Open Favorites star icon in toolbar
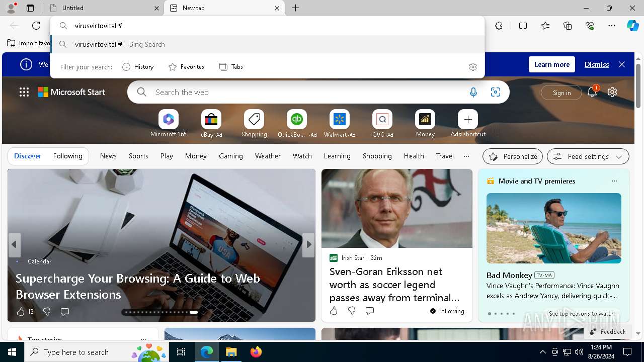 (x=545, y=26)
